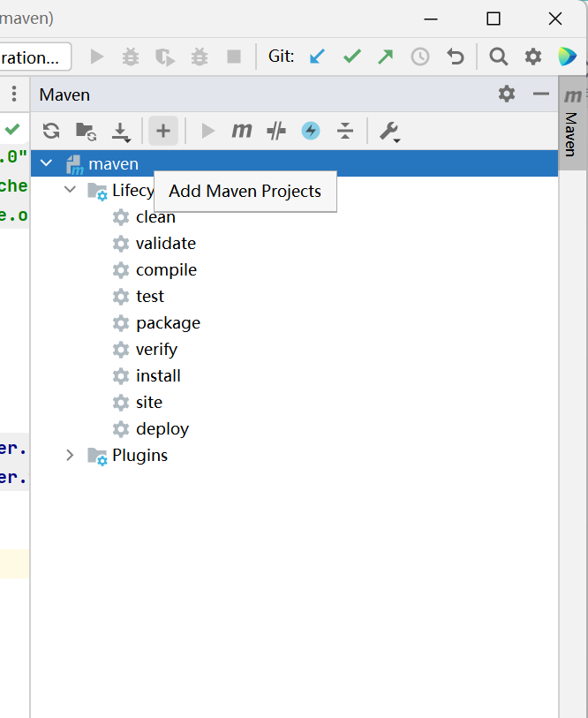
Task: Select the package lifecycle goal
Action: click(168, 323)
